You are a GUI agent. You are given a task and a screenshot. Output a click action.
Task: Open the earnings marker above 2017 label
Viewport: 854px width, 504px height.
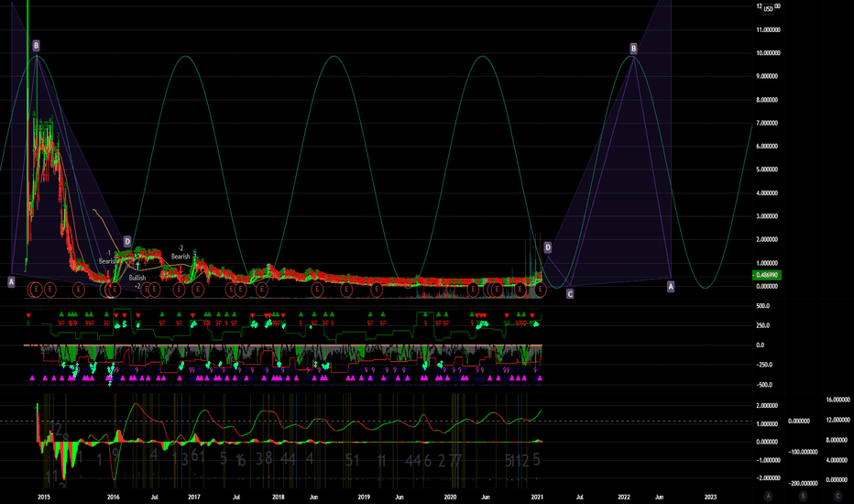point(198,290)
